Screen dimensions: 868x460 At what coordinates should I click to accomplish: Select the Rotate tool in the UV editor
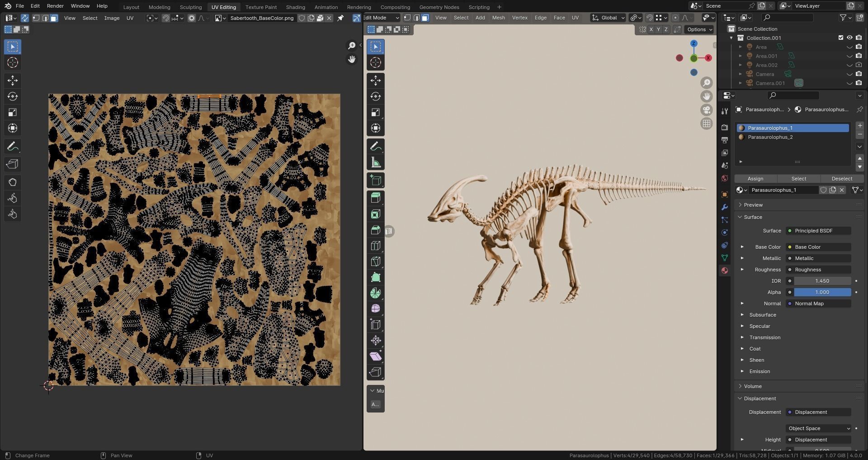(x=13, y=96)
